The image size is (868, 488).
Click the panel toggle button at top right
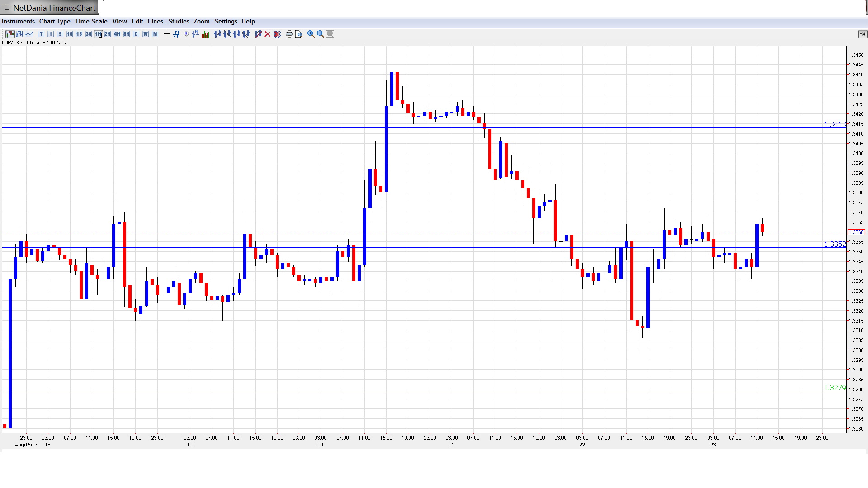862,34
